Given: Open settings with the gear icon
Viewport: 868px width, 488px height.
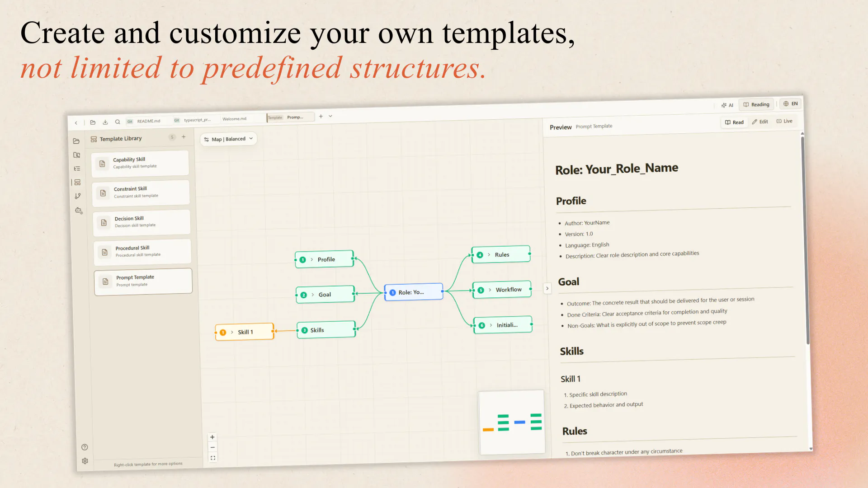Looking at the screenshot, I should 85,461.
